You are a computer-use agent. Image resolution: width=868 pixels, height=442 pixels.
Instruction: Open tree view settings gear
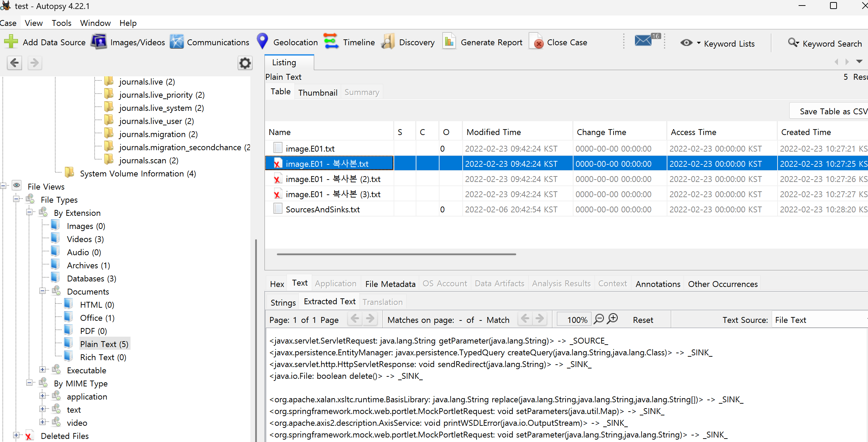245,63
